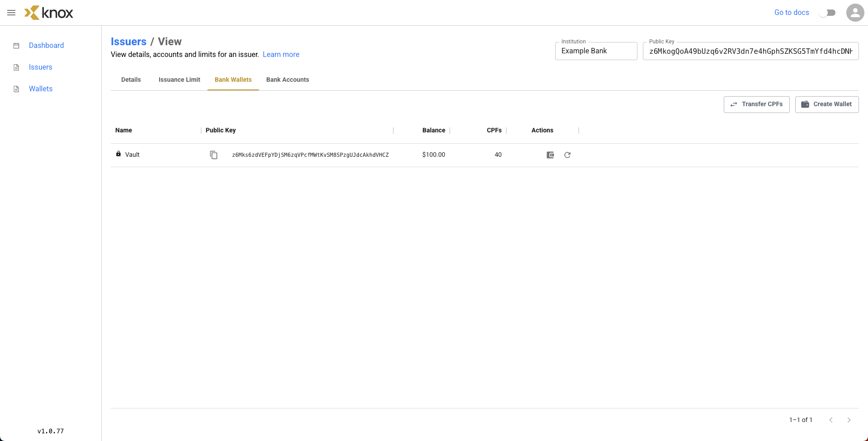The image size is (868, 441).
Task: Click the Issuers breadcrumb heading
Action: [128, 42]
